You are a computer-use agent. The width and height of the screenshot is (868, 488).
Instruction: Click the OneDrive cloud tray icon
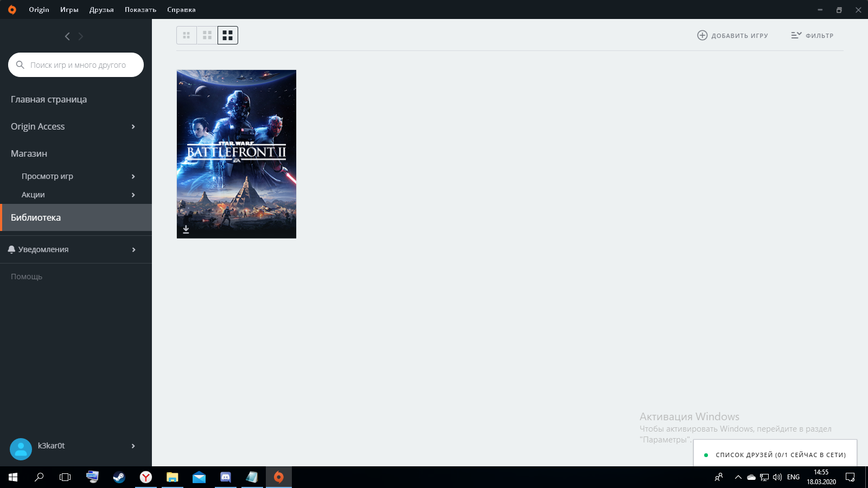751,477
